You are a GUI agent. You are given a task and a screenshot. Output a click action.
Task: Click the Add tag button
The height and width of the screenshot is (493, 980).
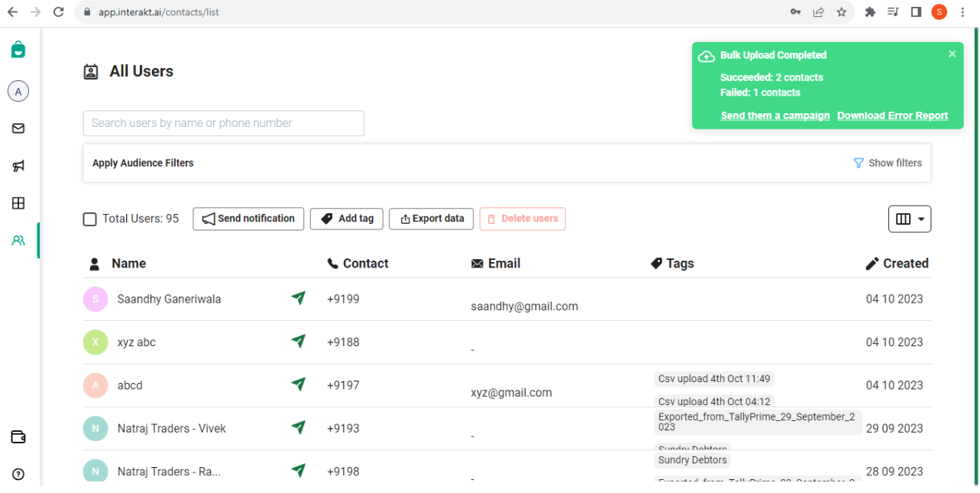(x=347, y=219)
